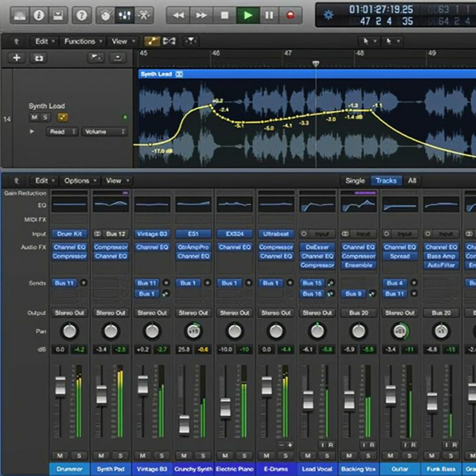
Task: Open the Inspector info button
Action: click(x=39, y=15)
